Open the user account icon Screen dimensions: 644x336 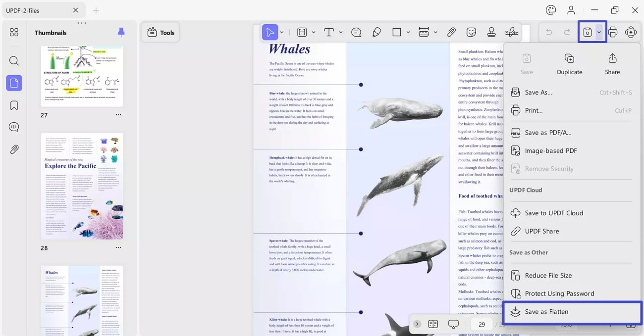pos(571,10)
